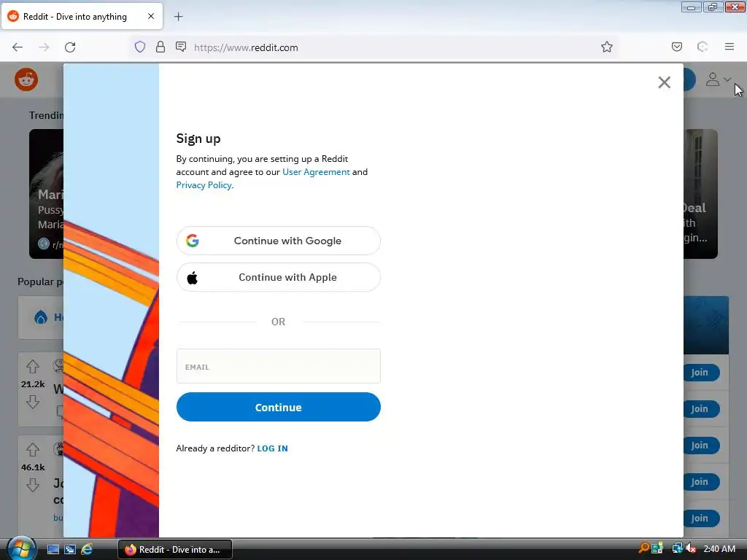Go back using browser back arrow
Viewport: 747px width, 560px height.
pos(18,47)
